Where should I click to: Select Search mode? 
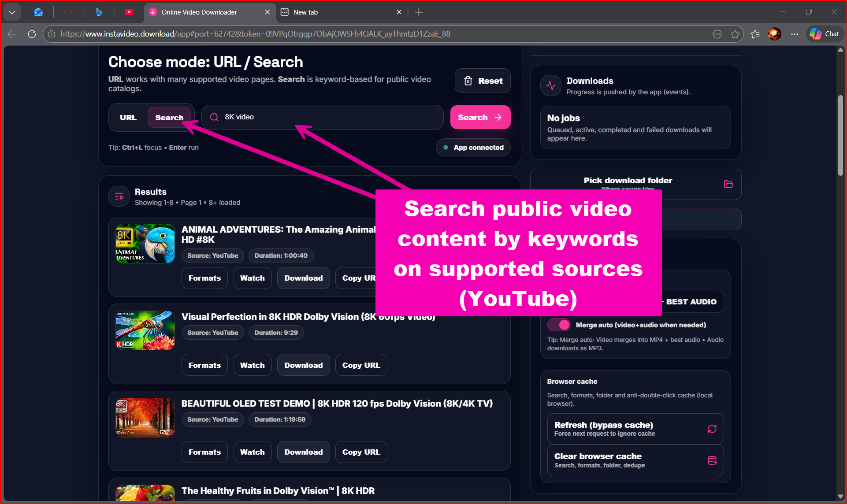pos(169,117)
